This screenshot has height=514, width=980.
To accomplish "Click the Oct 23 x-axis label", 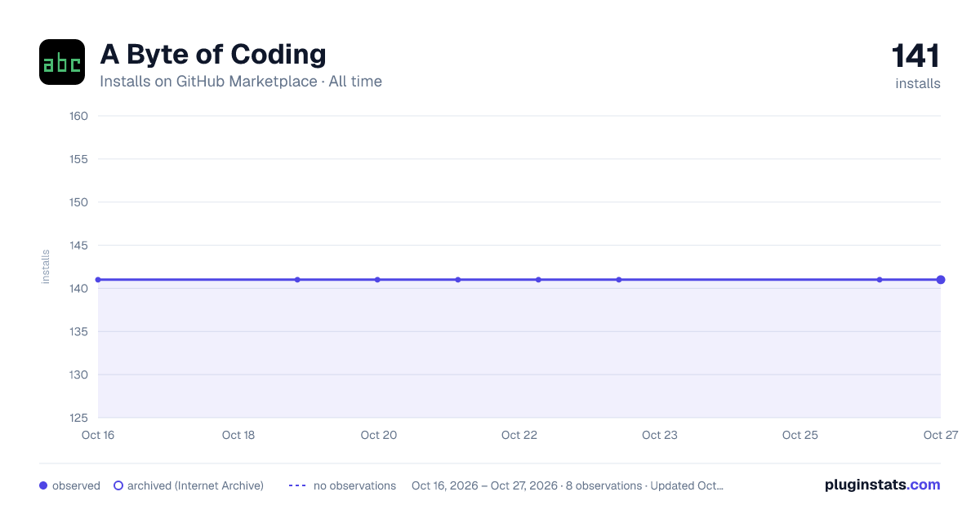I will [660, 435].
